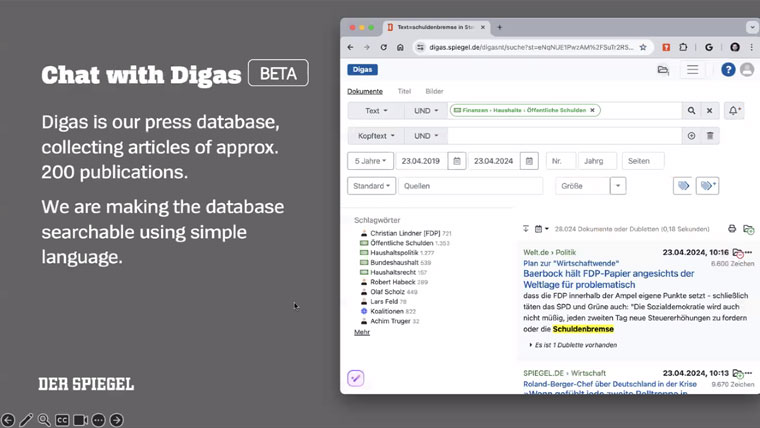Image resolution: width=760 pixels, height=428 pixels.
Task: Open more options on Welt.de result
Action: pyautogui.click(x=749, y=252)
